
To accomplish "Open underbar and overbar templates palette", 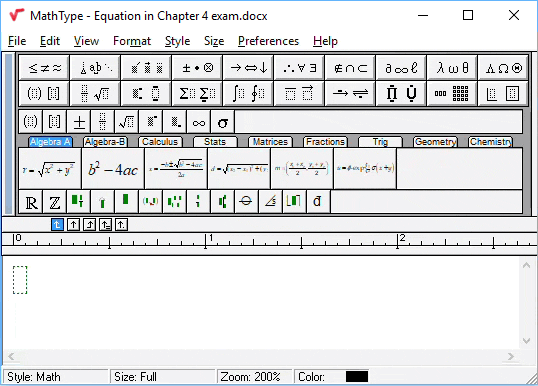I will [299, 93].
